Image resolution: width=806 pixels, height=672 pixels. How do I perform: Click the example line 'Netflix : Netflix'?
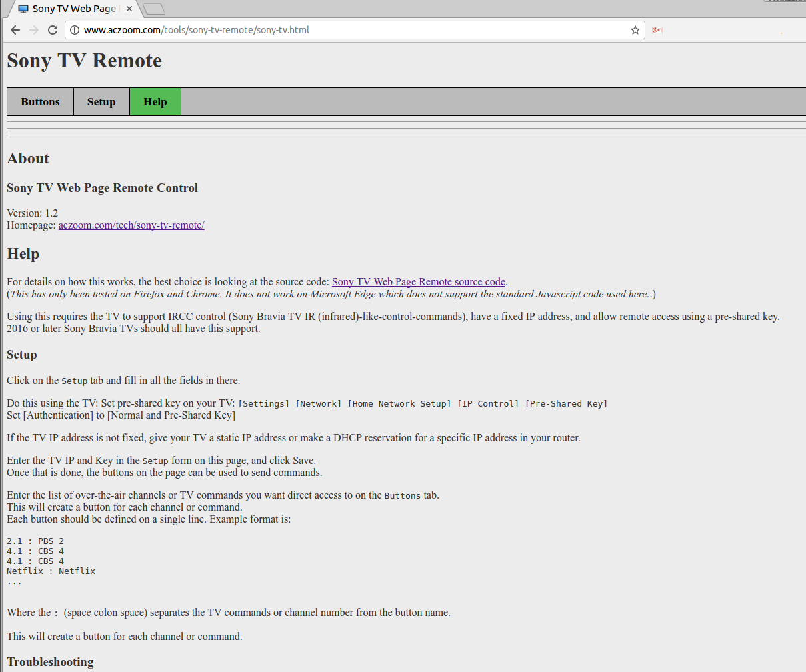coord(51,571)
